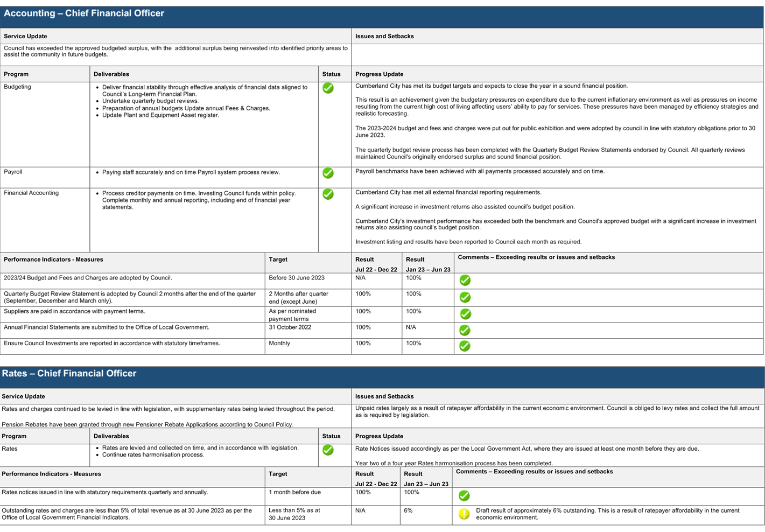Click N/A result for Annual Financial Statements row
The height and width of the screenshot is (532, 765).
(x=411, y=327)
